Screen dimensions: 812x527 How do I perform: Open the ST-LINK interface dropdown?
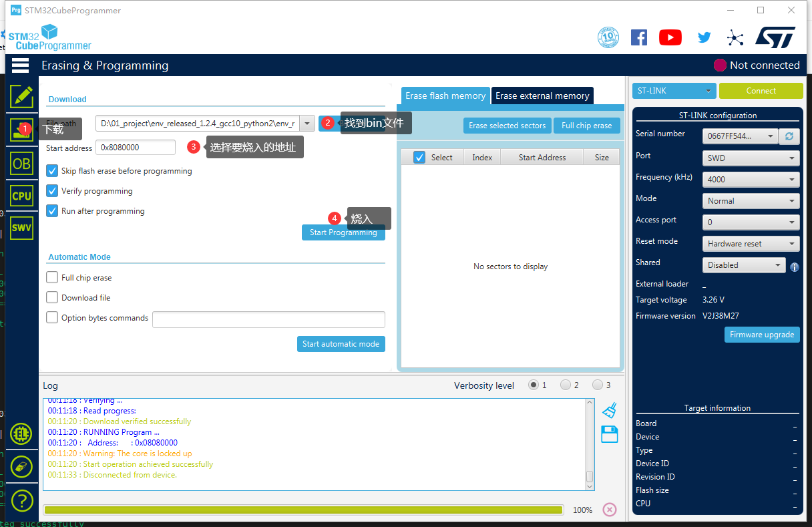point(674,91)
